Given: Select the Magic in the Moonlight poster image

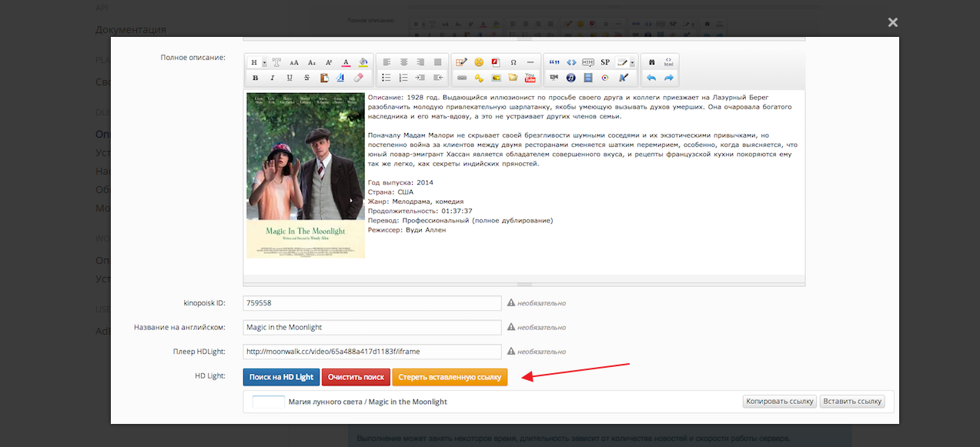Looking at the screenshot, I should [306, 175].
